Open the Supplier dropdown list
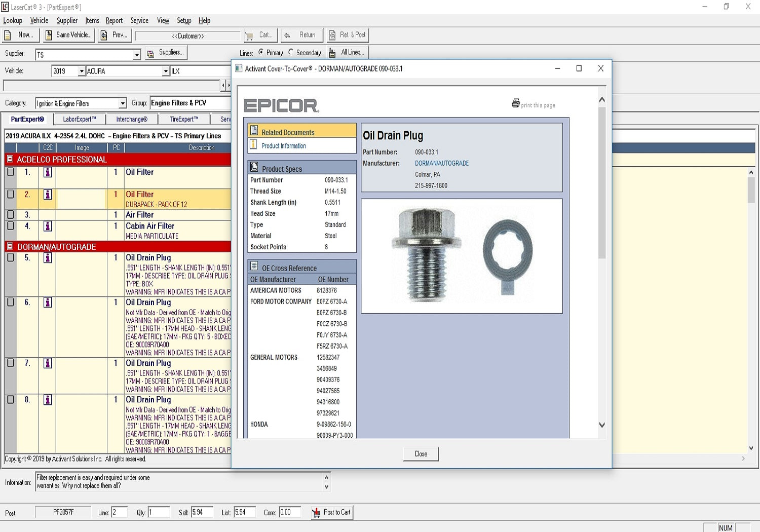 [x=137, y=55]
